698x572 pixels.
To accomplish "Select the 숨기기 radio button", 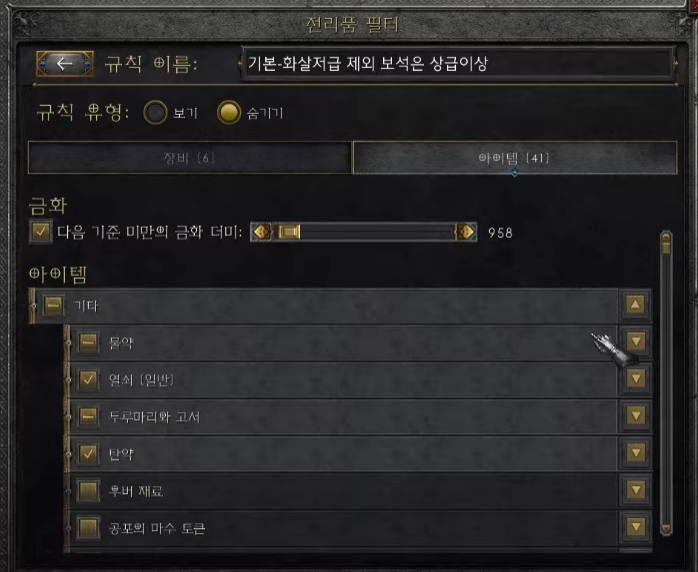I will pyautogui.click(x=229, y=113).
